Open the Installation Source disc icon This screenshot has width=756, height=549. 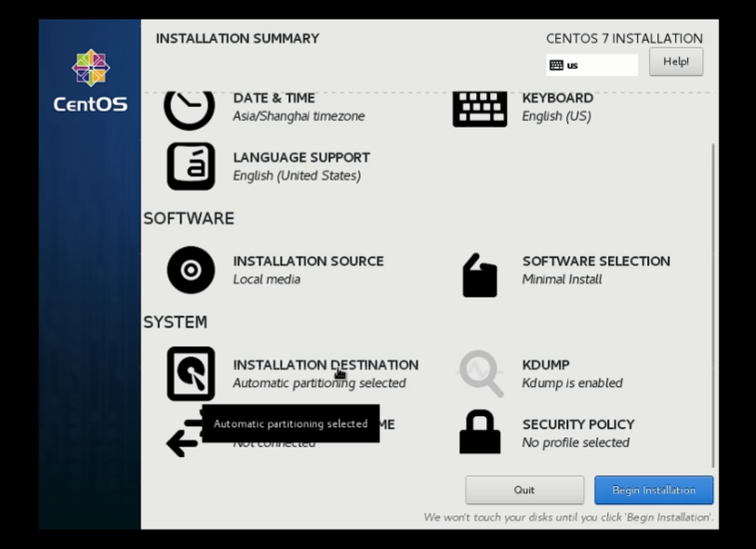coord(191,270)
